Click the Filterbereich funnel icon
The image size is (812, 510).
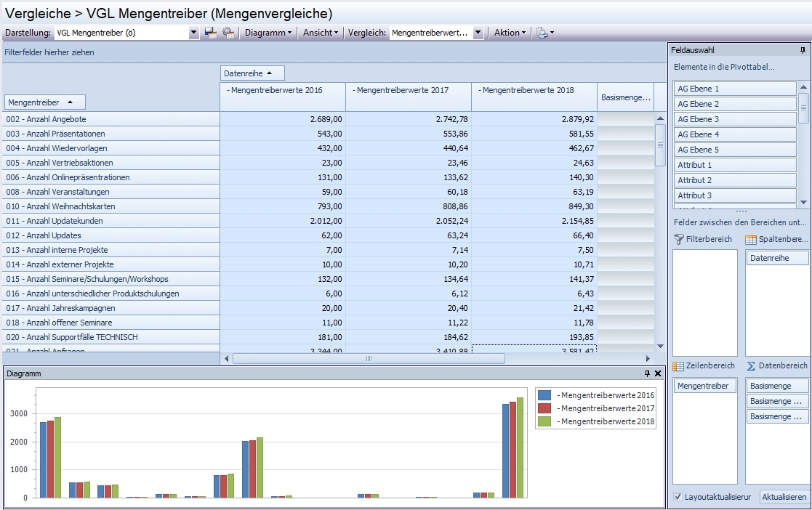(679, 239)
